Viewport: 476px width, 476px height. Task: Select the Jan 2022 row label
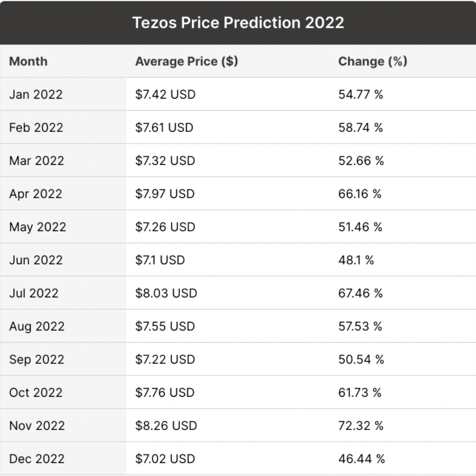[36, 95]
